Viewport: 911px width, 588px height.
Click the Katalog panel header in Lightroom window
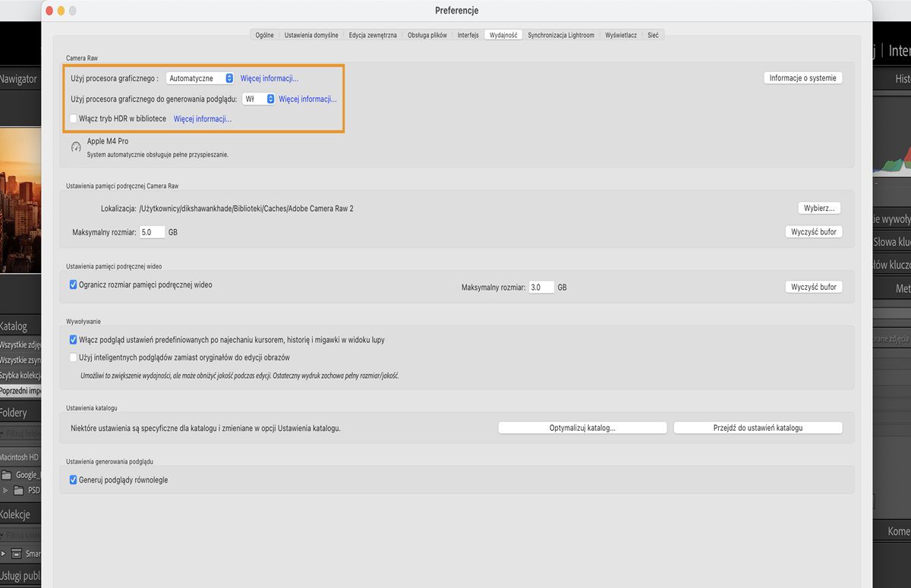click(19, 326)
